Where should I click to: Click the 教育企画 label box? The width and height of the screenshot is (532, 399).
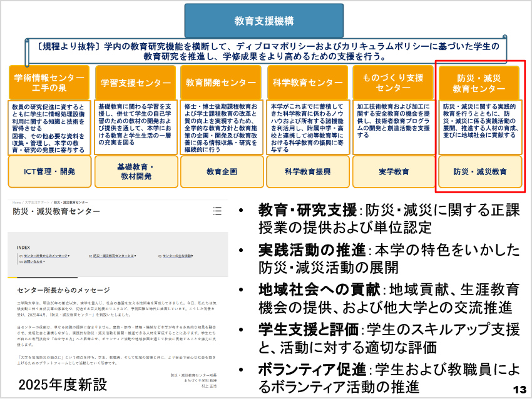pyautogui.click(x=221, y=171)
